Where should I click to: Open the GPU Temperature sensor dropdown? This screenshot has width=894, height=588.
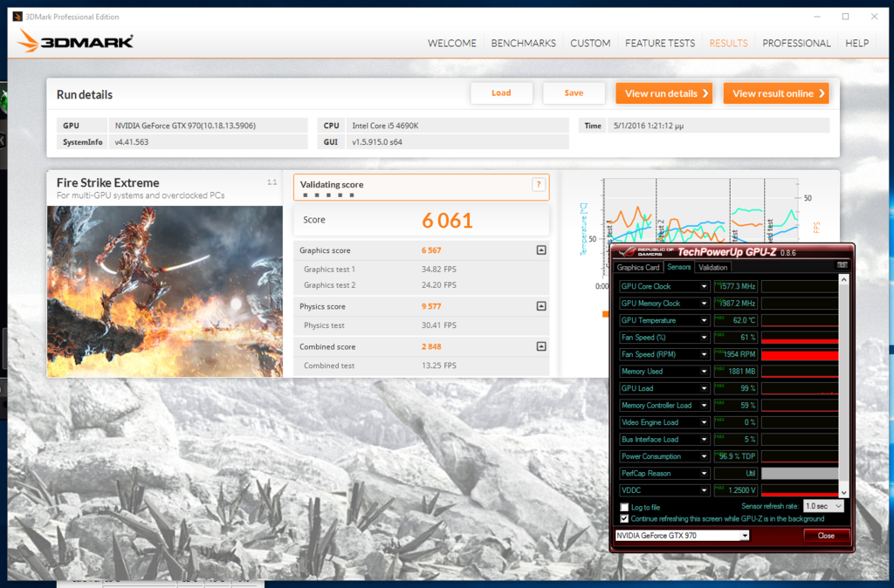[x=705, y=320]
